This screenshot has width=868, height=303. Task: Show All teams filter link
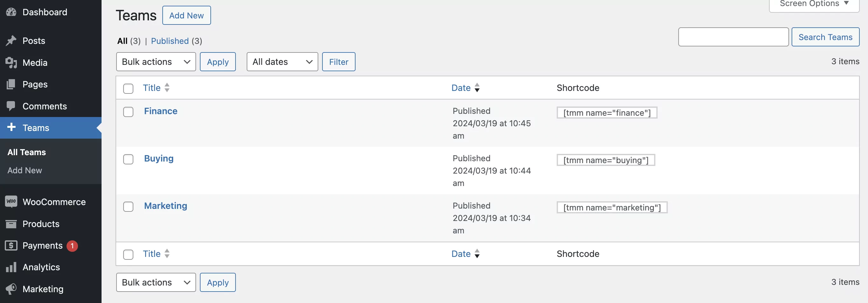point(122,41)
